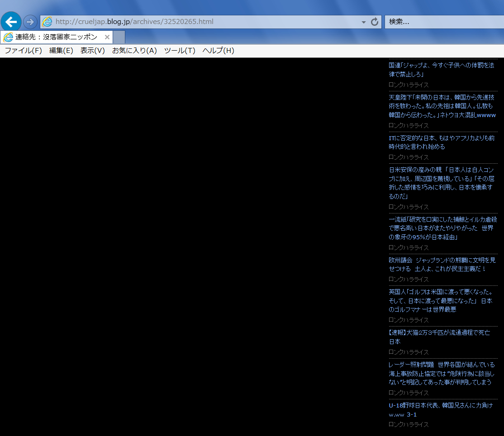504x436 pixels.
Task: Open the link U-18野球日本代表、韓国兄さんに力負け
Action: [x=441, y=410]
